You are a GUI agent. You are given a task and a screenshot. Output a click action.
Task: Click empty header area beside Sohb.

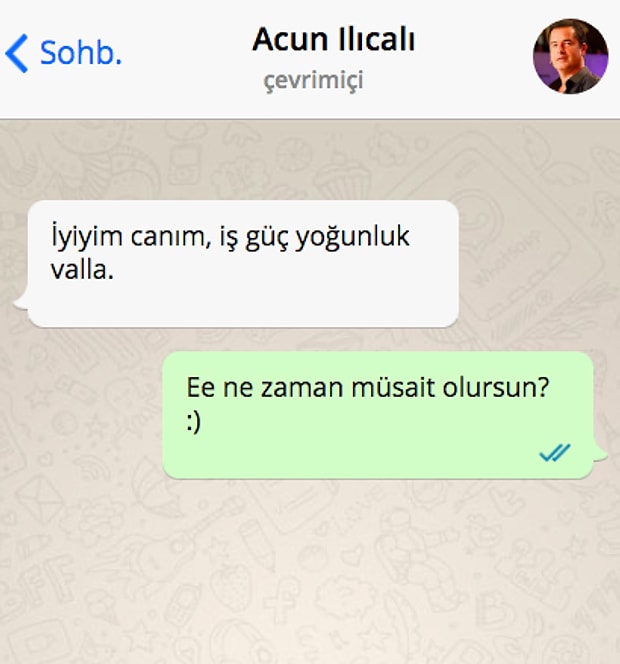pos(186,55)
